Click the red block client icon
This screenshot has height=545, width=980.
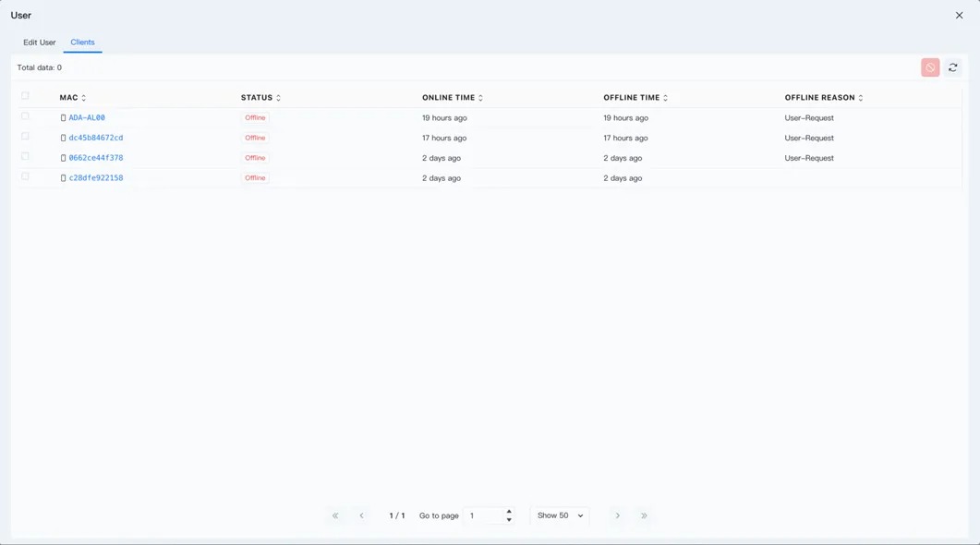[930, 67]
